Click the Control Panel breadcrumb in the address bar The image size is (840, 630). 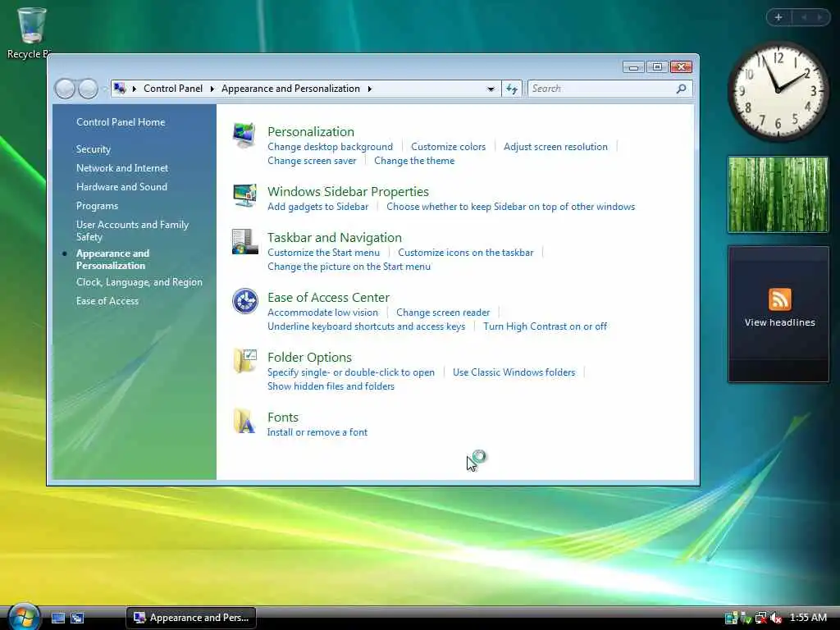click(173, 89)
